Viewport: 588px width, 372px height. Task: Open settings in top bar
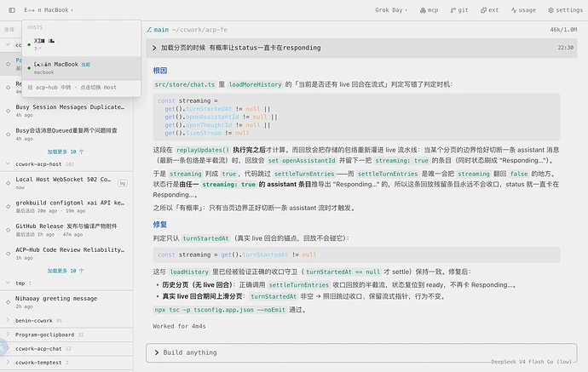565,10
